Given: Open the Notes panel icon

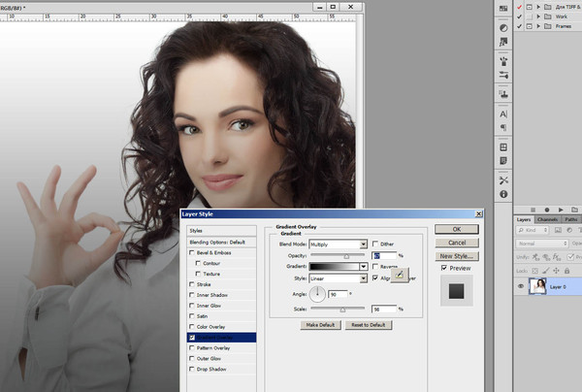Looking at the screenshot, I should click(503, 161).
